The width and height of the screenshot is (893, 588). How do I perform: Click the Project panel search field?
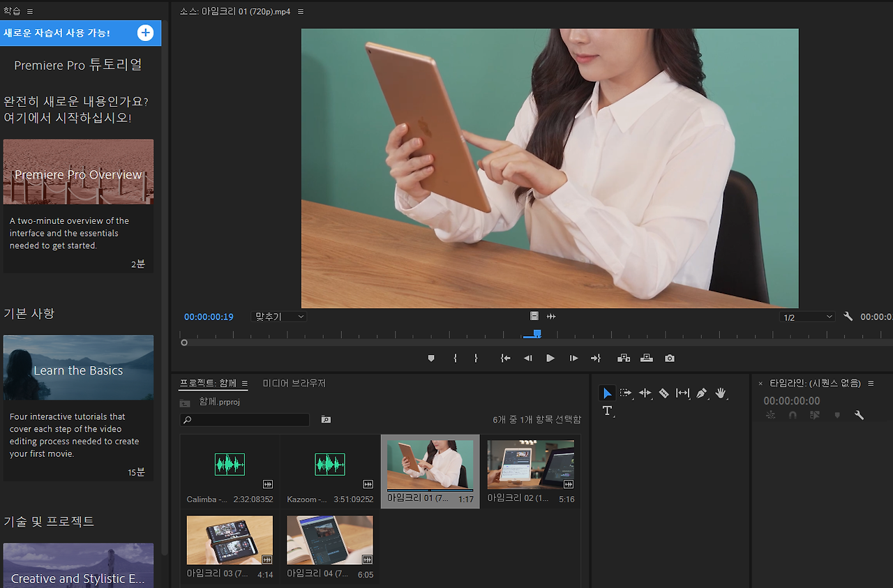pyautogui.click(x=244, y=420)
